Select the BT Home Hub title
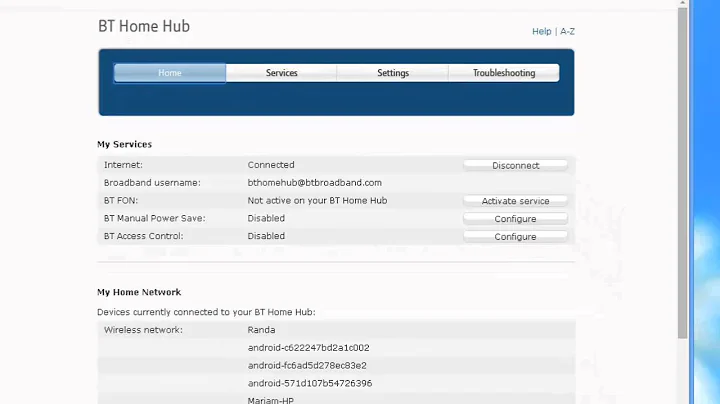 pos(144,26)
